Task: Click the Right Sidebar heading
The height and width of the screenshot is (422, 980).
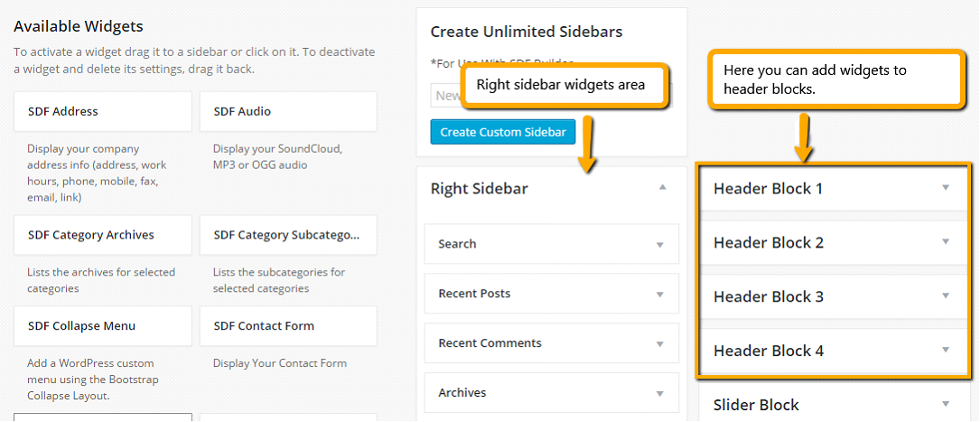Action: pos(479,188)
